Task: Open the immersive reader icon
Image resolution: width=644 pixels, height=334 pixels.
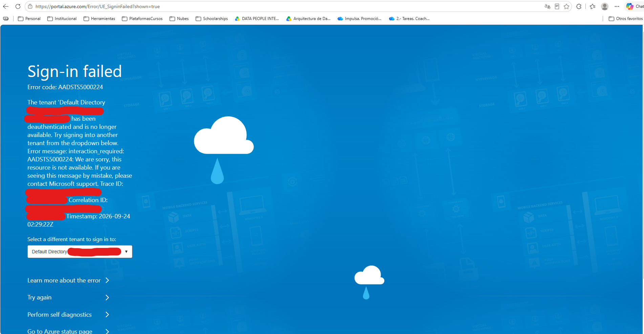Action: coord(557,6)
